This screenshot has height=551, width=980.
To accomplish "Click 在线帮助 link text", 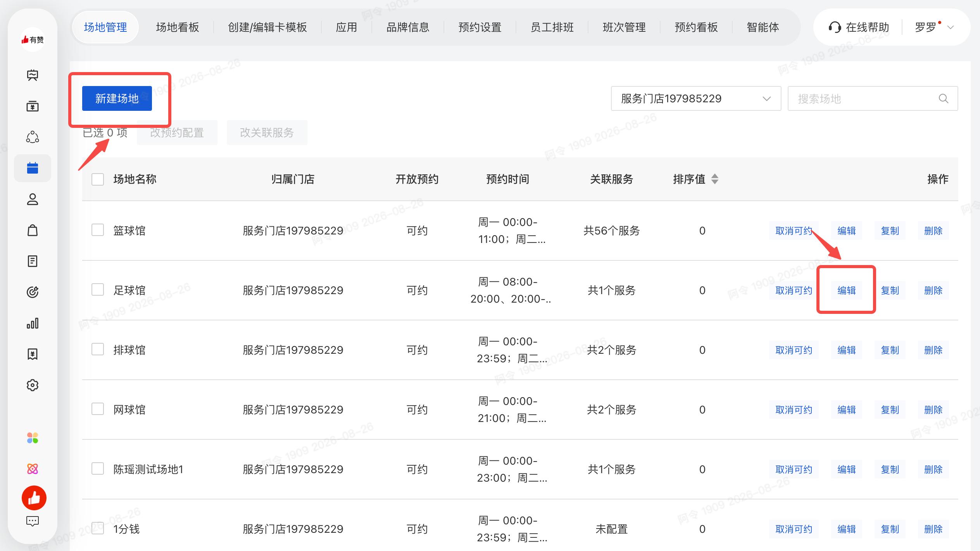I will pos(868,27).
